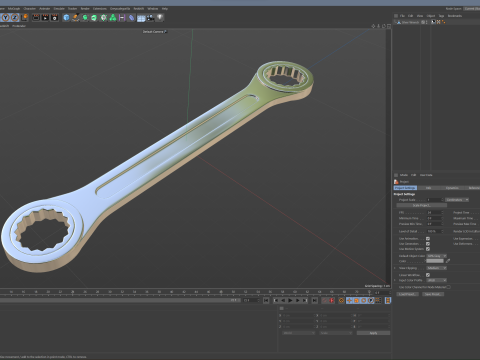Toggle the Use Generators checkbox
480x360 pixels.
tap(428, 244)
